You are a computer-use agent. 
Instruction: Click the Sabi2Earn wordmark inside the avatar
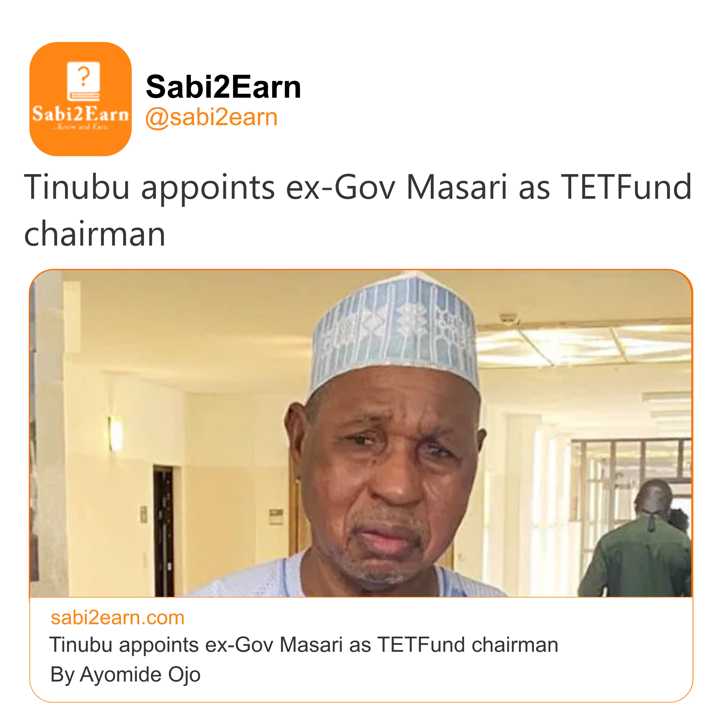[80, 114]
